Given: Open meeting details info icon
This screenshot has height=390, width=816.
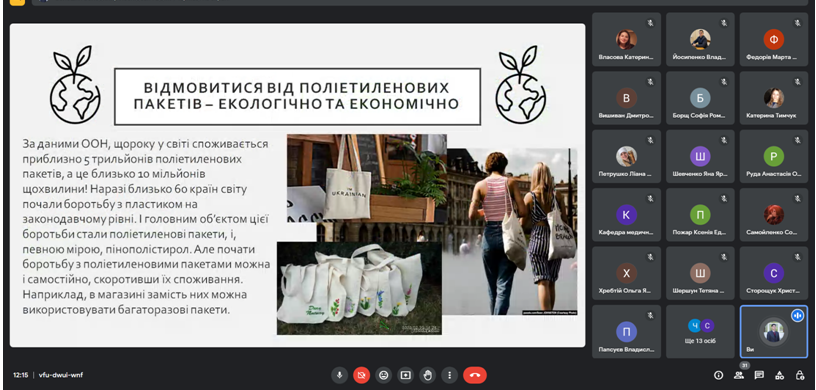Looking at the screenshot, I should click(719, 375).
